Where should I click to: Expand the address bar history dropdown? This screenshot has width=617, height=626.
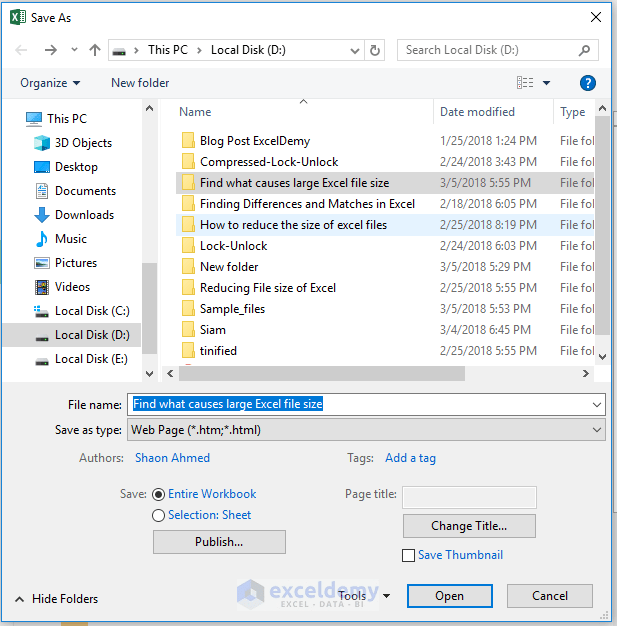pos(354,51)
